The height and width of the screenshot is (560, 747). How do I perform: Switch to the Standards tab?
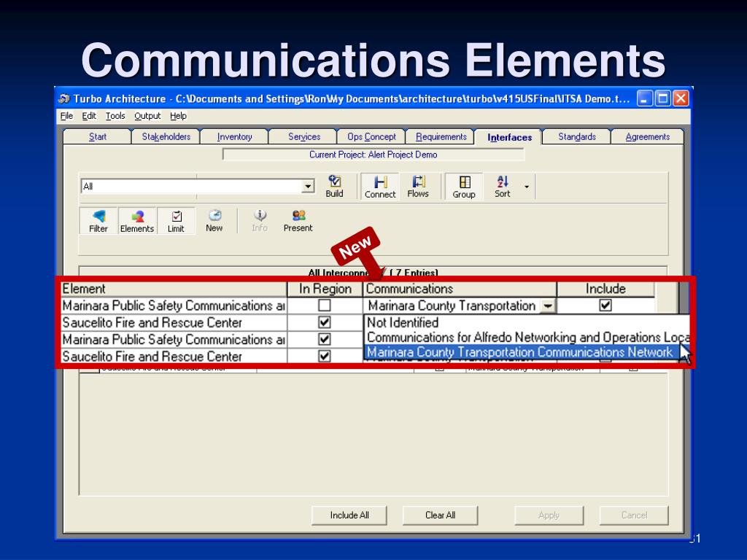tap(577, 136)
